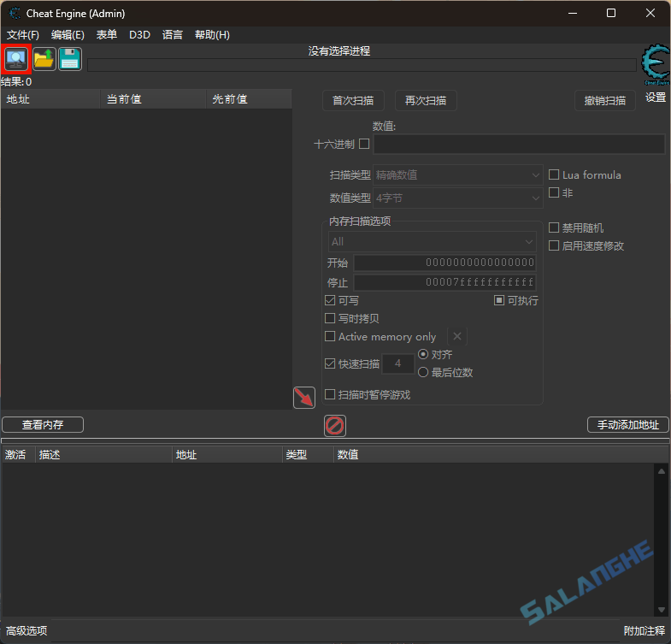Open the 数值类型 value type dropdown
Viewport: 671px width, 644px height.
(458, 198)
